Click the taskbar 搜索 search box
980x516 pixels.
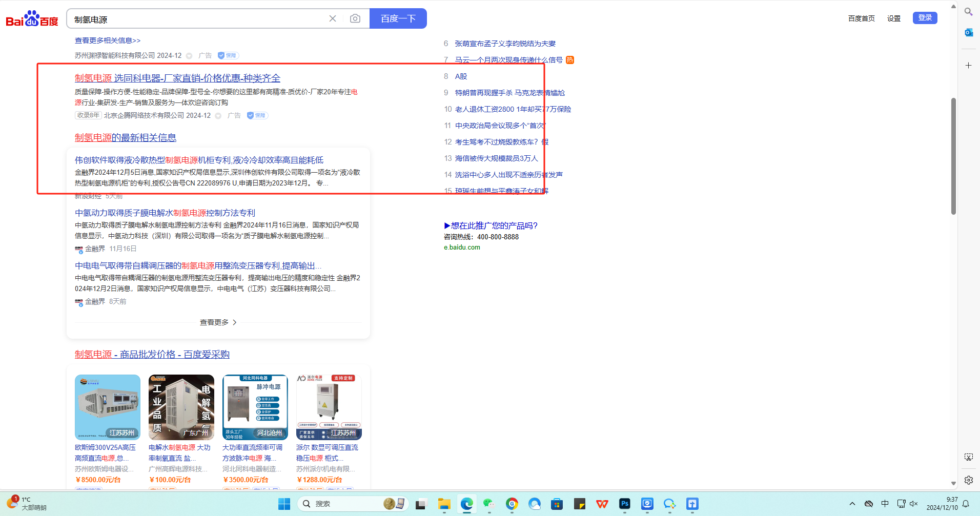[x=352, y=504]
